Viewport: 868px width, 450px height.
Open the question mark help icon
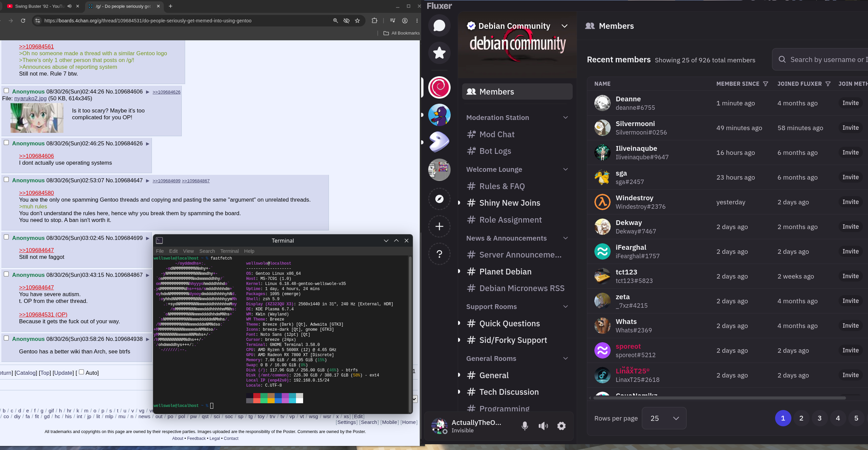pos(439,254)
